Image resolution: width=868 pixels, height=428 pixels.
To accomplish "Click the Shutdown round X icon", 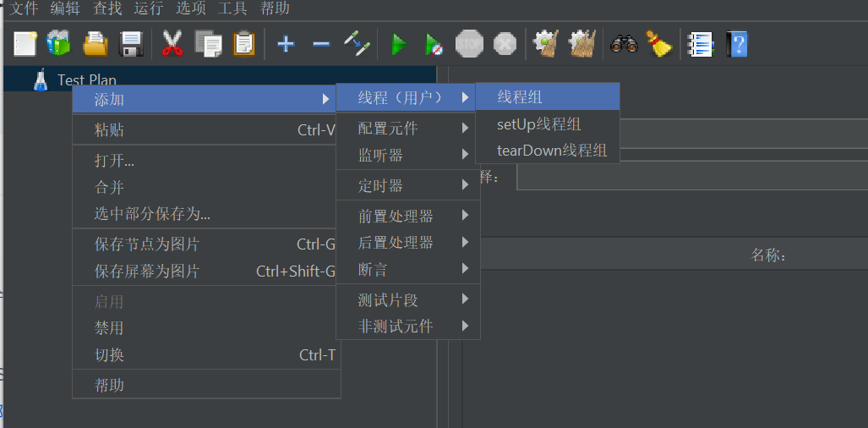I will [x=505, y=43].
